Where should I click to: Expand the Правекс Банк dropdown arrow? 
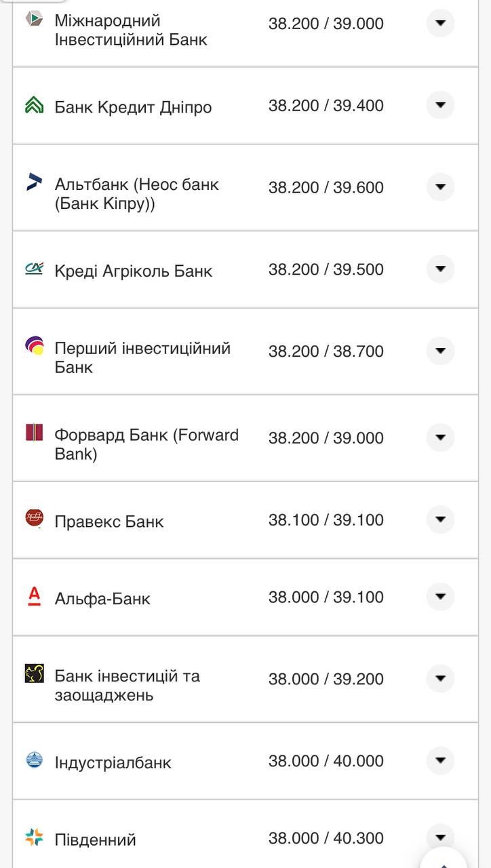tap(440, 519)
